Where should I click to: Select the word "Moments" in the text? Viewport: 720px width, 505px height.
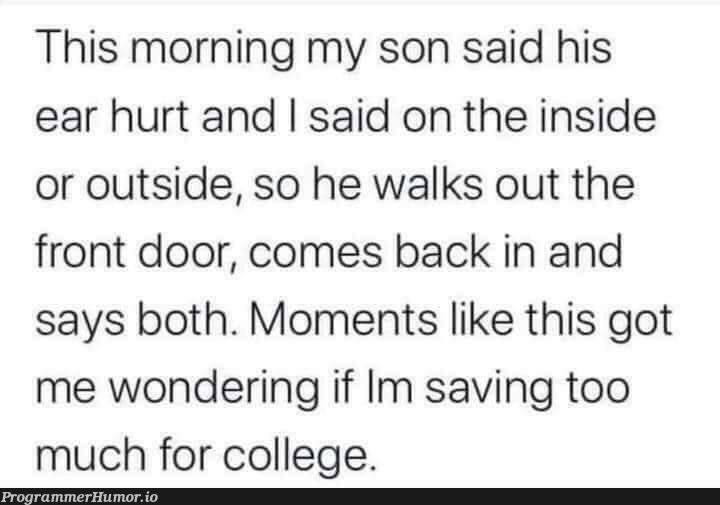[343, 320]
